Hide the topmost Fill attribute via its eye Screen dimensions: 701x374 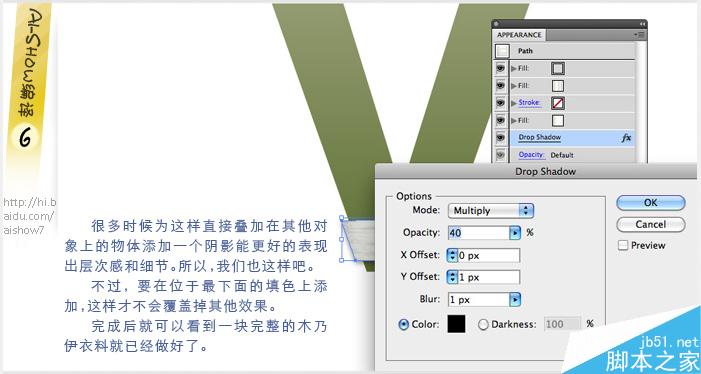click(501, 68)
